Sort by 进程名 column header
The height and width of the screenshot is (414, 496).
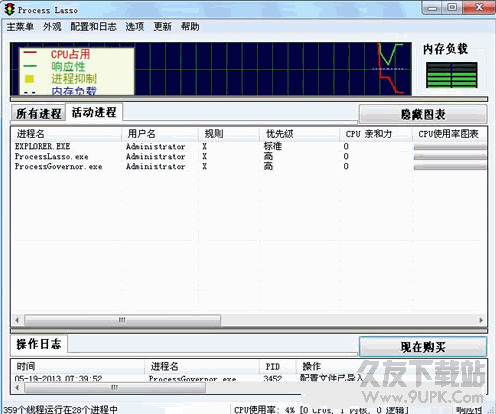[x=67, y=134]
